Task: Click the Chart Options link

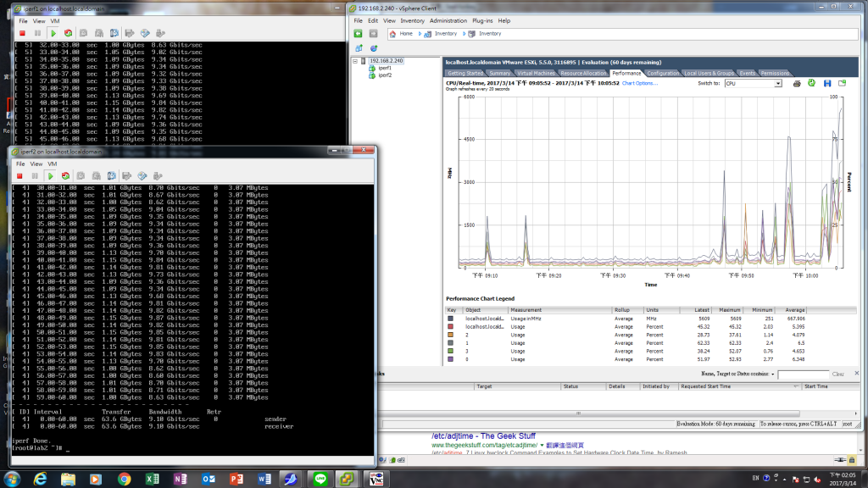Action: [x=639, y=83]
